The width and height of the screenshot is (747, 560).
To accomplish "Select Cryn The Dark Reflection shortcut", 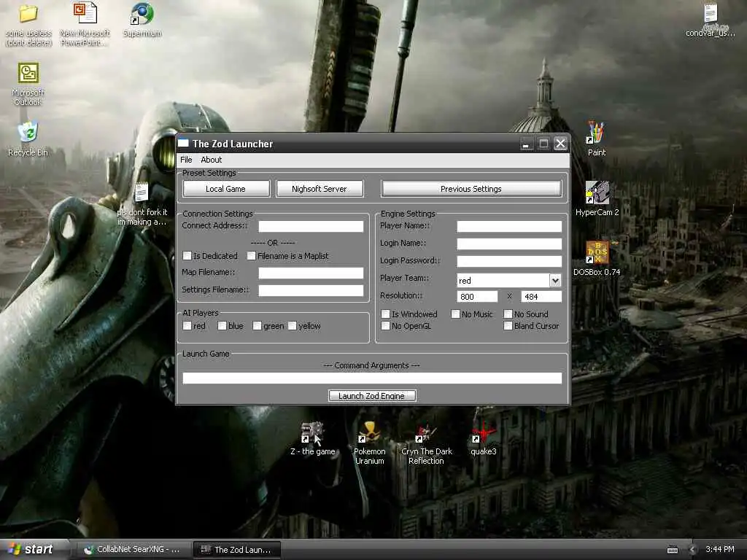I will point(426,432).
